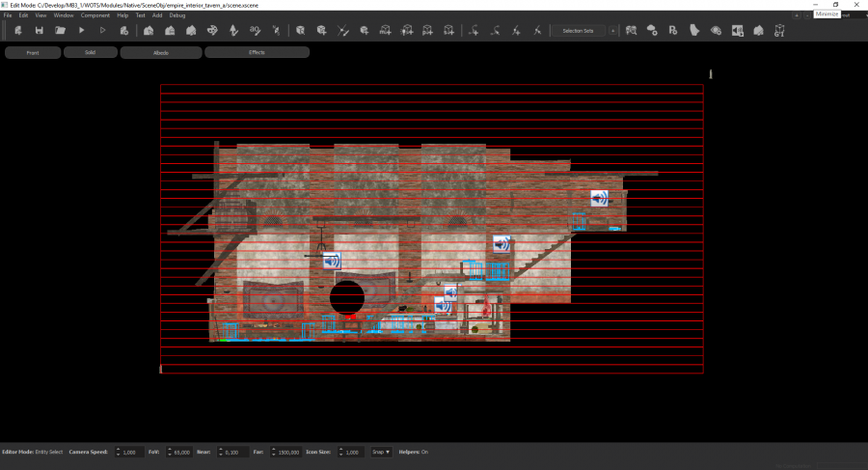
Task: Click the small cube-with-plus icon
Action: 364,31
